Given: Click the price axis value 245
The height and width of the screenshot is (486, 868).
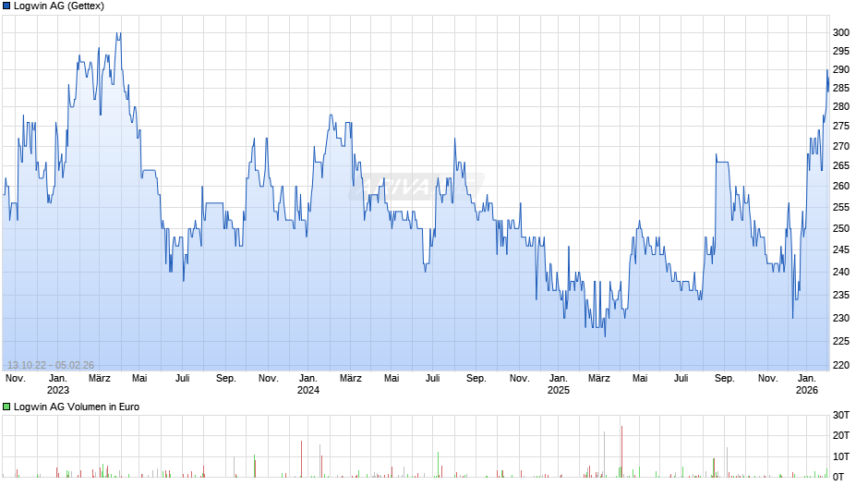Looking at the screenshot, I should tap(841, 249).
